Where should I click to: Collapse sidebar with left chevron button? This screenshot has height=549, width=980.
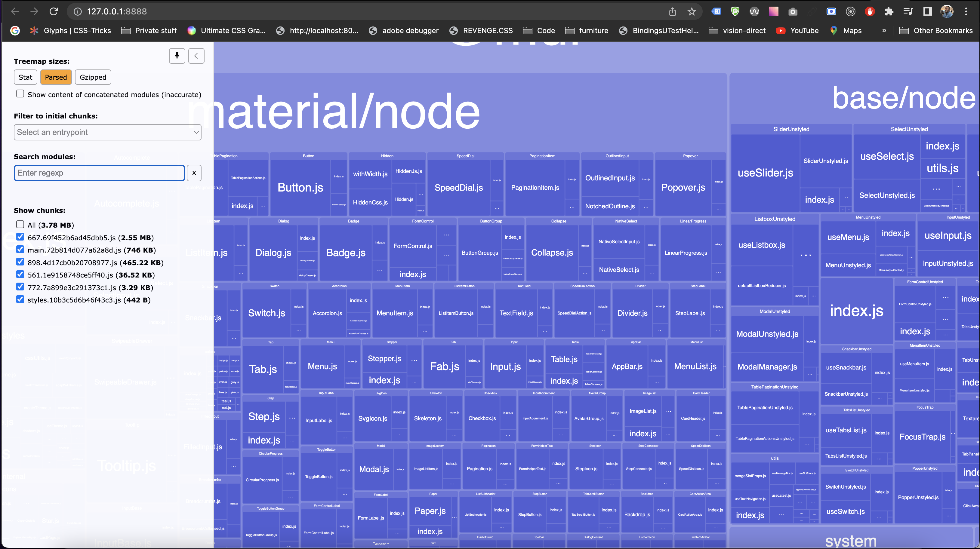click(x=196, y=56)
